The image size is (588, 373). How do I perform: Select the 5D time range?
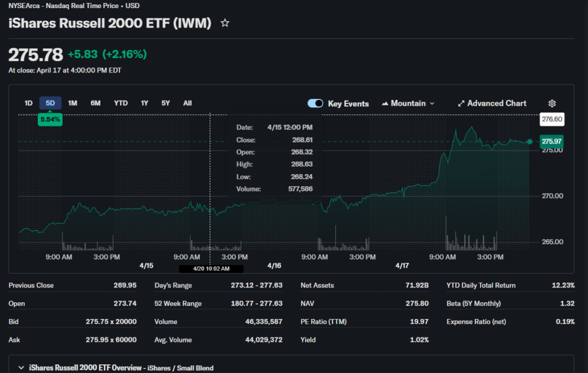(x=50, y=103)
